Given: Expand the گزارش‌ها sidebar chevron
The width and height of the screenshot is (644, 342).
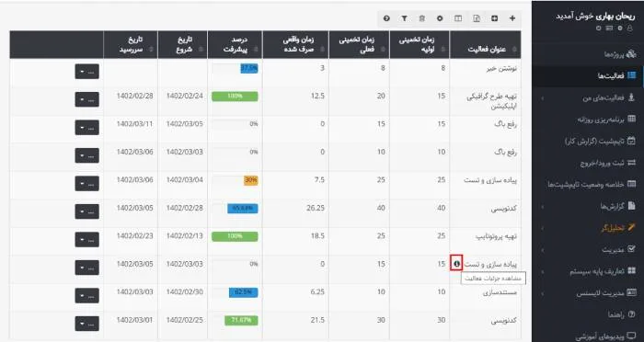Looking at the screenshot, I should pyautogui.click(x=543, y=207).
